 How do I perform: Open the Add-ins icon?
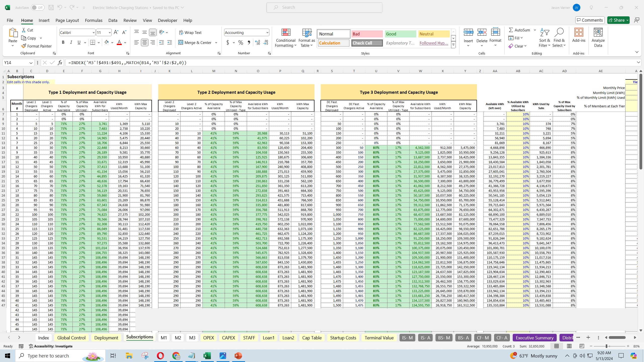point(579,33)
